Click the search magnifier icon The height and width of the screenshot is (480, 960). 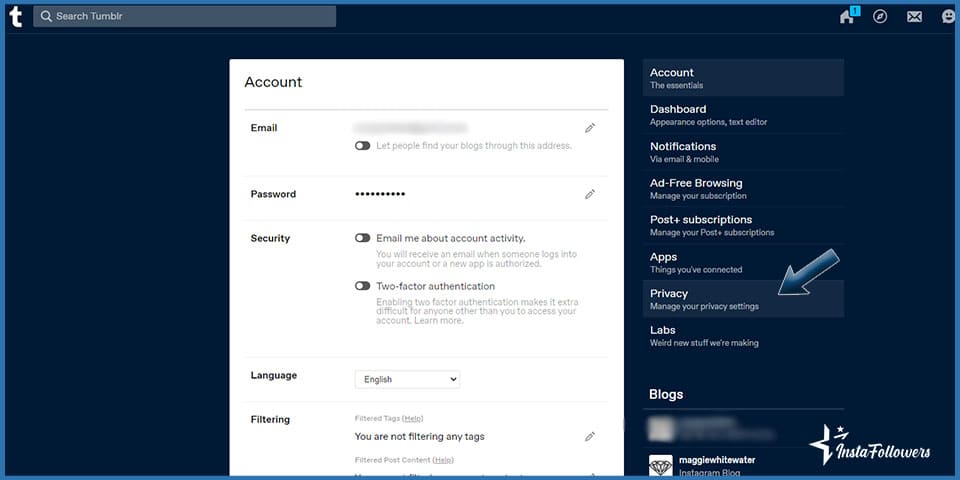46,17
